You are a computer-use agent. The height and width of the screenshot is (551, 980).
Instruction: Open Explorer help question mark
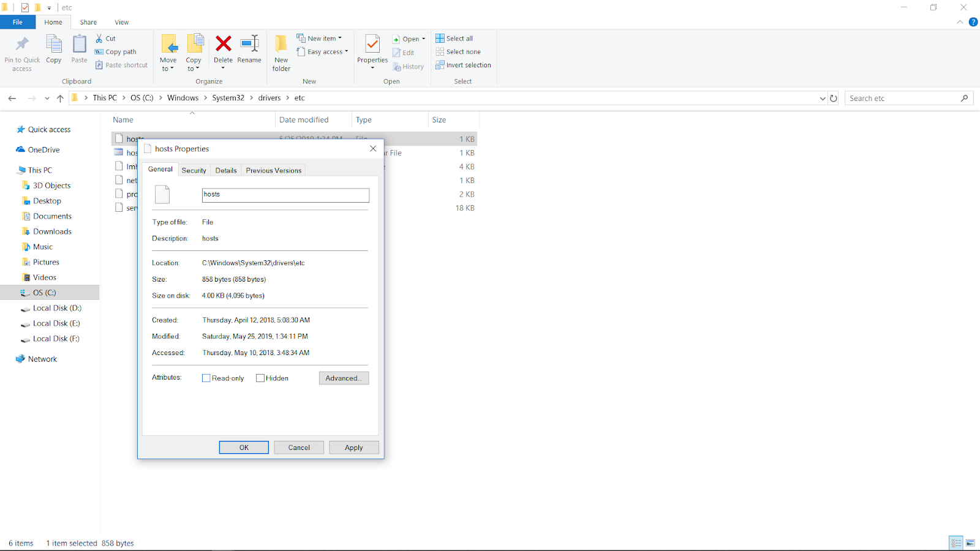[973, 22]
